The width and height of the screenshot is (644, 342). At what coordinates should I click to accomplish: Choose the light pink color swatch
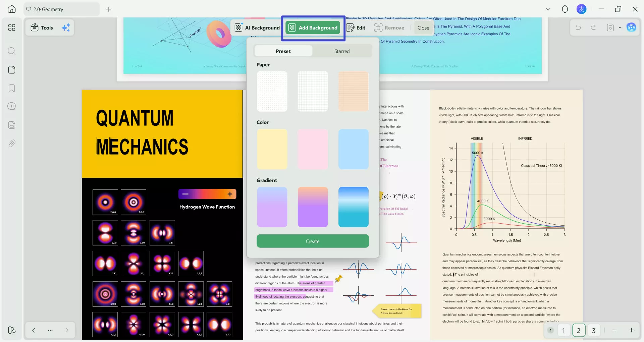tap(313, 149)
